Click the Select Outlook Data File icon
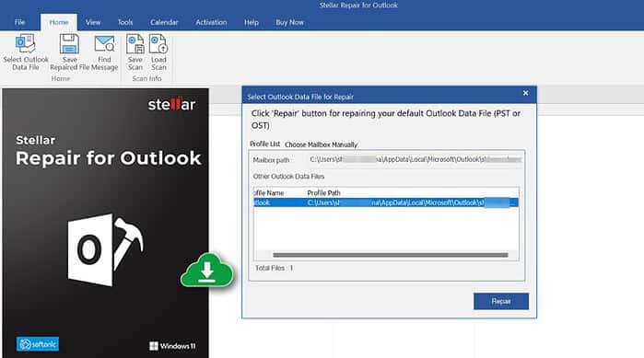This screenshot has height=358, width=644. [26, 44]
